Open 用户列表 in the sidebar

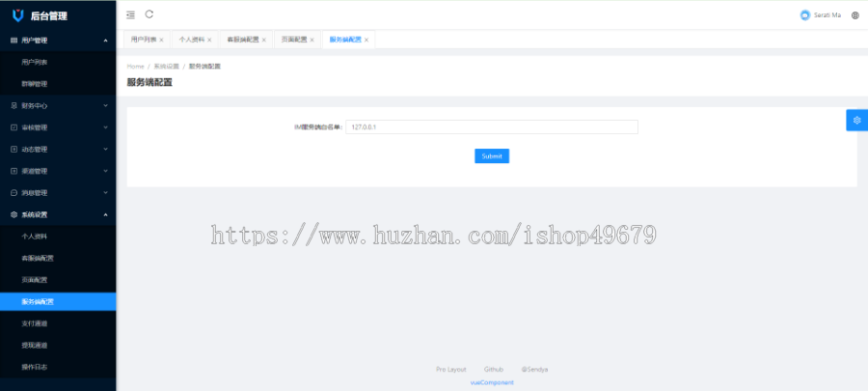[58, 63]
